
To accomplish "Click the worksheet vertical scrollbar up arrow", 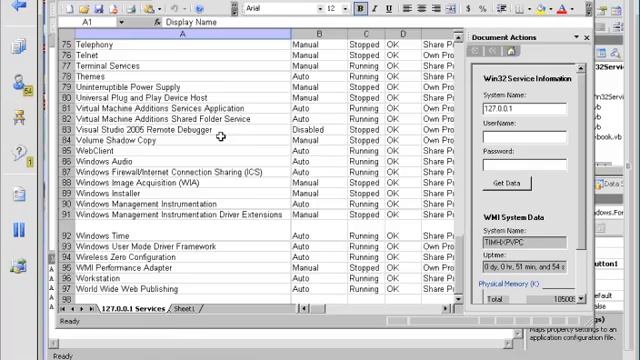I will point(458,38).
